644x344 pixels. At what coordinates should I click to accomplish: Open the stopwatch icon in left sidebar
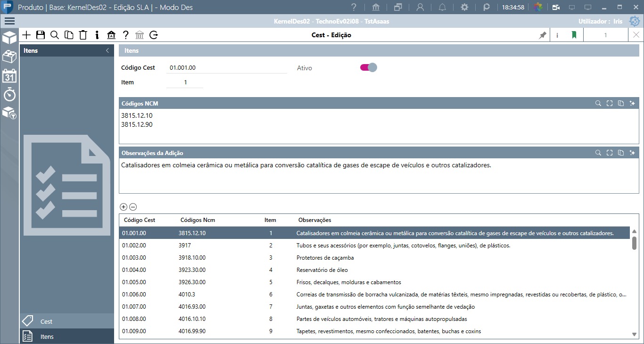pos(9,94)
